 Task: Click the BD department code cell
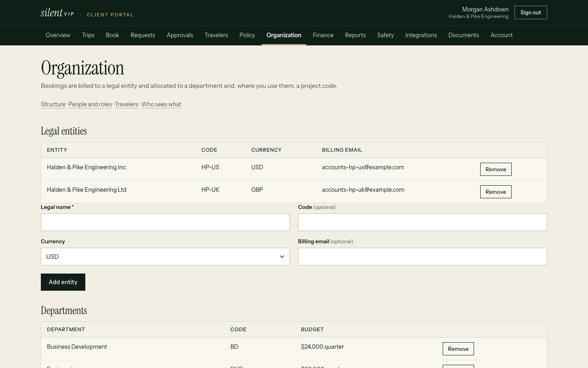(234, 347)
